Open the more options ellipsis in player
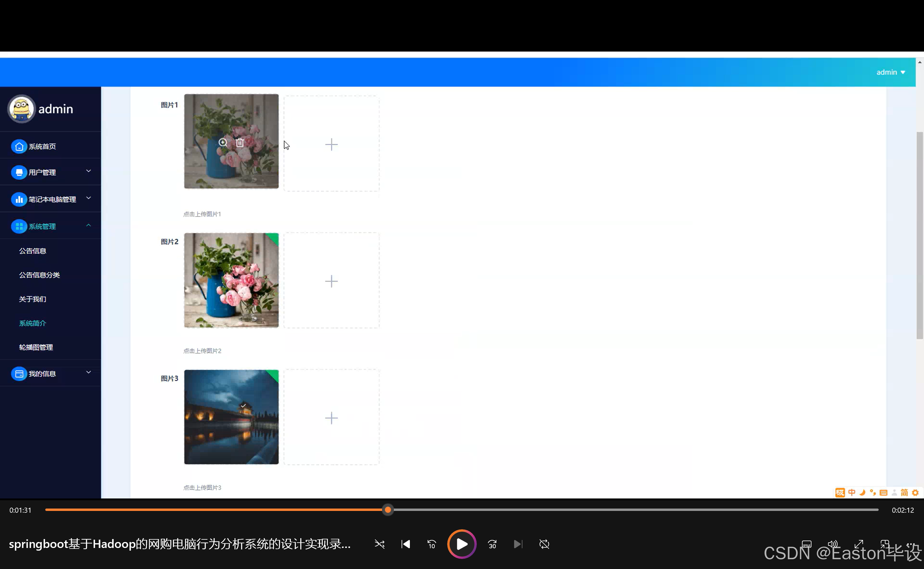 (x=910, y=544)
